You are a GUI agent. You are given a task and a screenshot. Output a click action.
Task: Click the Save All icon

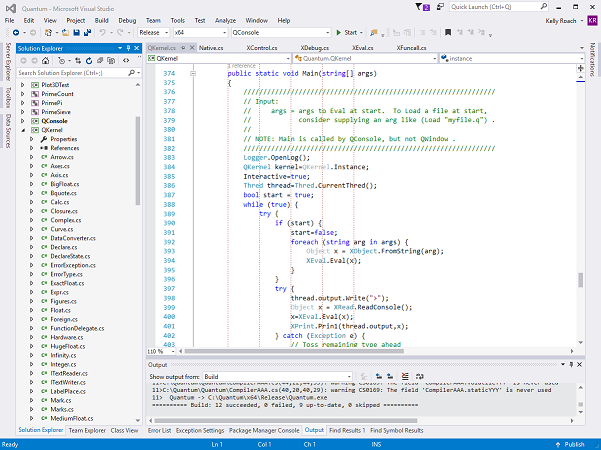point(87,33)
